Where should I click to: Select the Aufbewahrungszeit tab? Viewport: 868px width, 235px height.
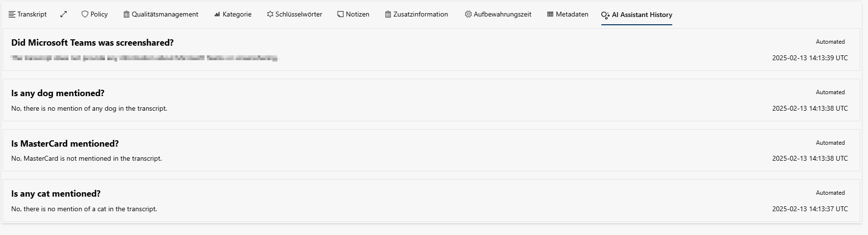tap(498, 14)
